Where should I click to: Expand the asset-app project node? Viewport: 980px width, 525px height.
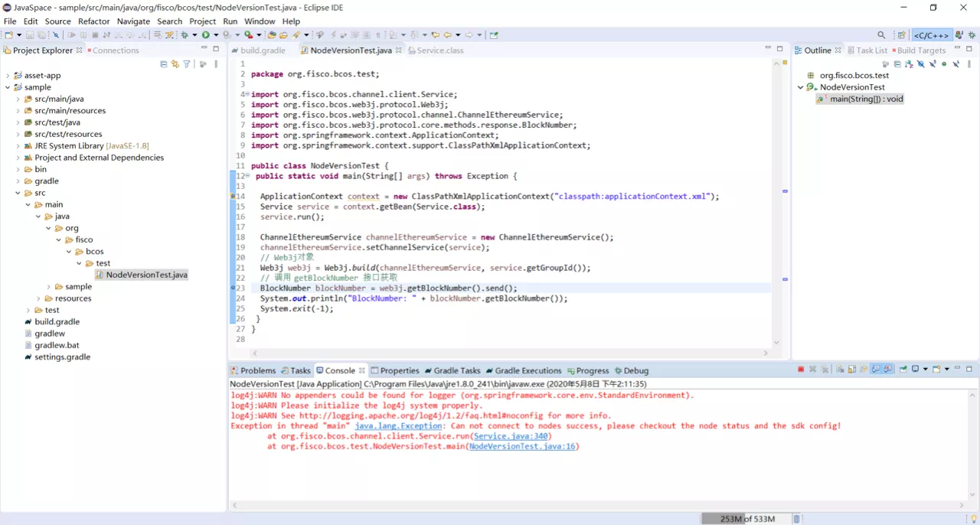click(x=8, y=76)
